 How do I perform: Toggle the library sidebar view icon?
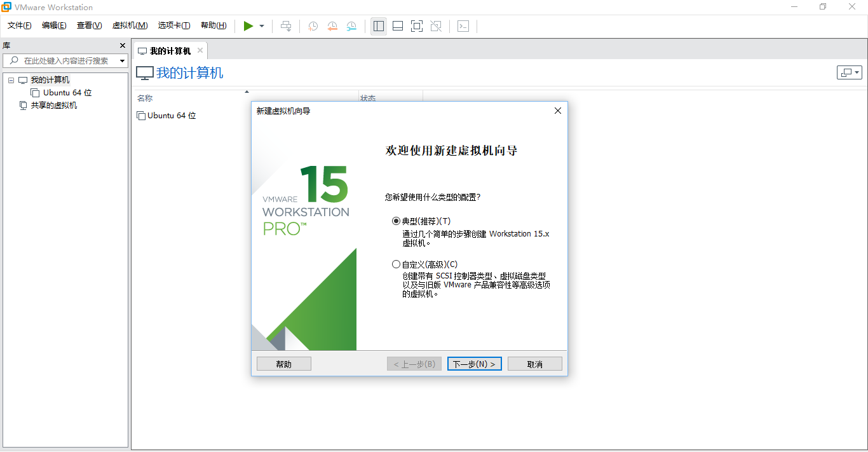point(379,26)
